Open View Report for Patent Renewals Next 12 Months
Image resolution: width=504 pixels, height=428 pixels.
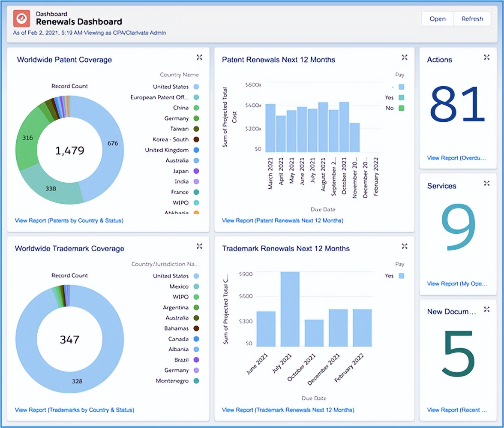click(x=282, y=221)
